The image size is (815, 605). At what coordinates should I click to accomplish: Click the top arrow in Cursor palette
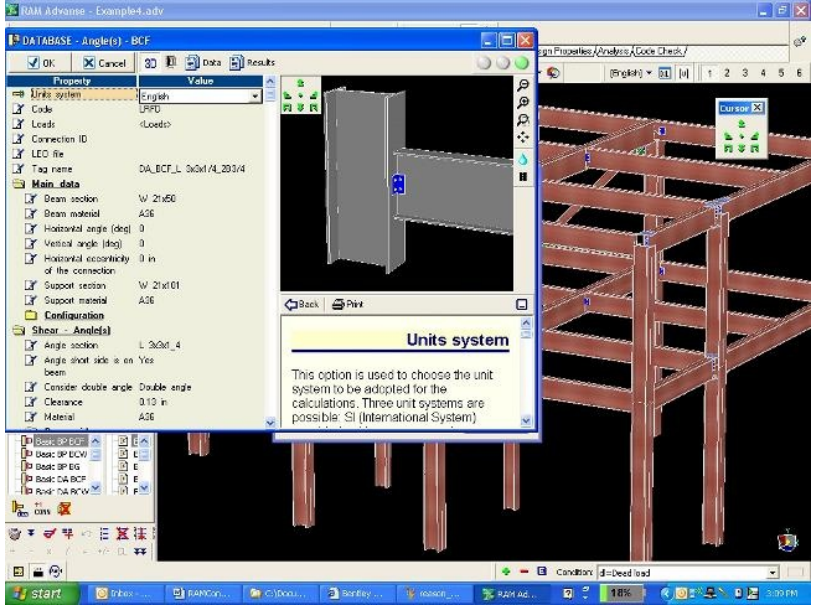pos(742,124)
